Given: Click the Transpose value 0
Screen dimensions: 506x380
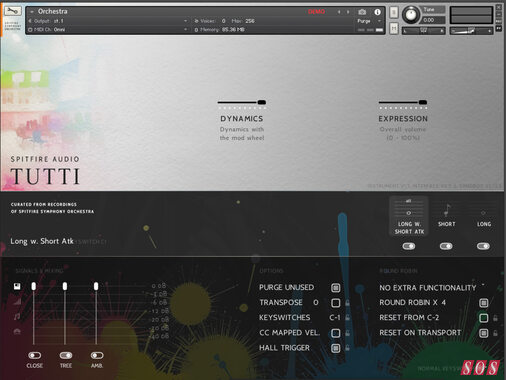Looking at the screenshot, I should tap(316, 303).
